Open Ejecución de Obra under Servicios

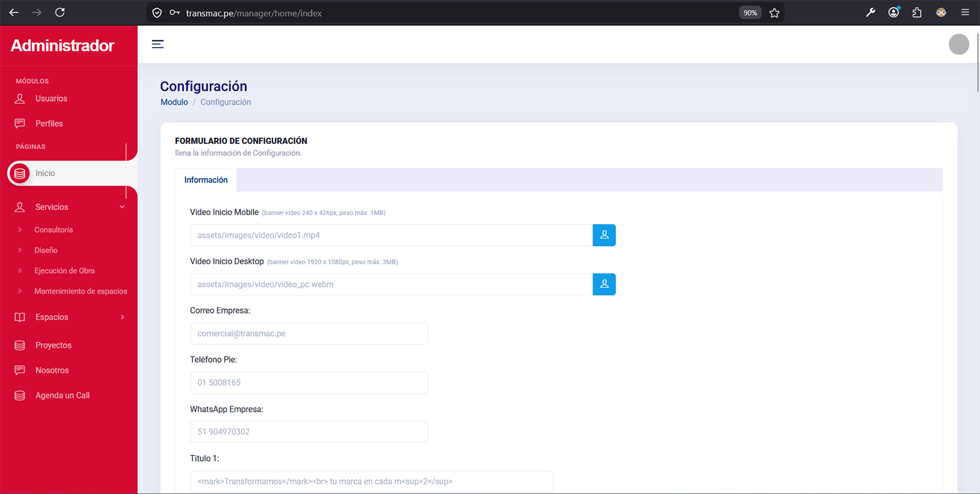(x=64, y=271)
